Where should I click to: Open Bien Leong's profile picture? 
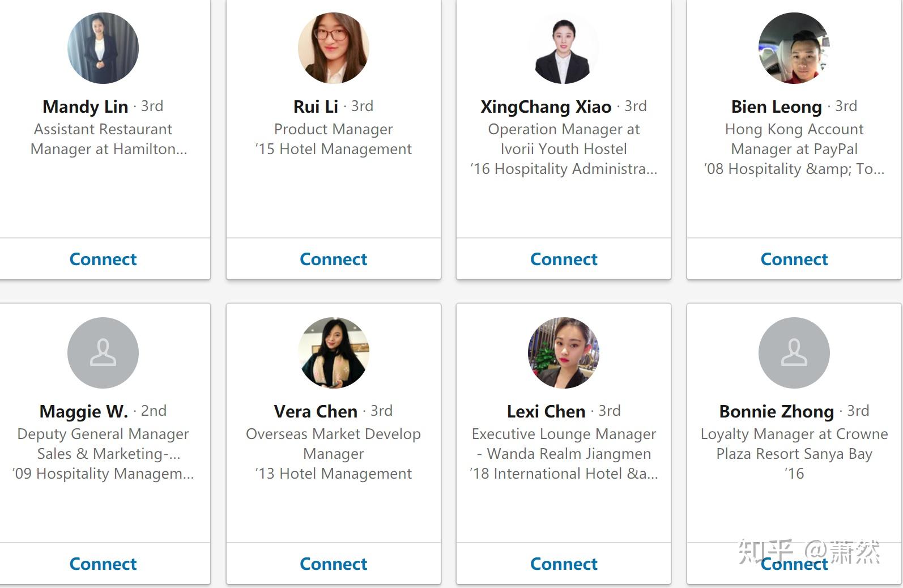794,49
